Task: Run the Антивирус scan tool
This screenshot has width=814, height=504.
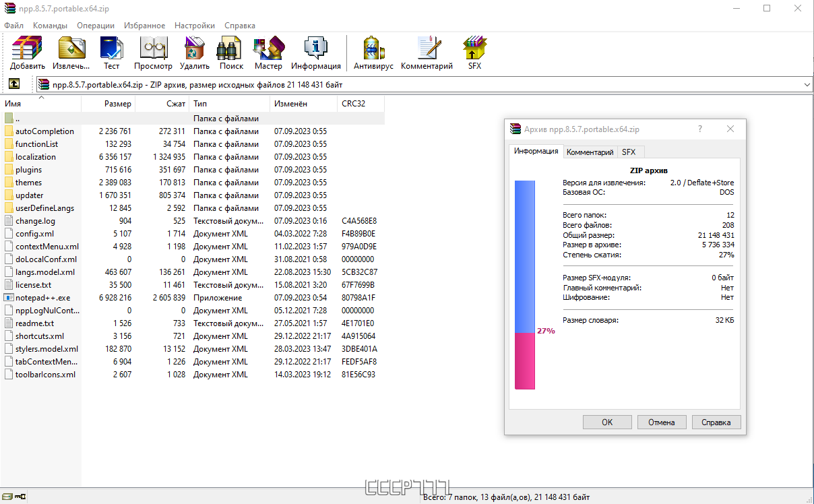Action: coord(373,53)
